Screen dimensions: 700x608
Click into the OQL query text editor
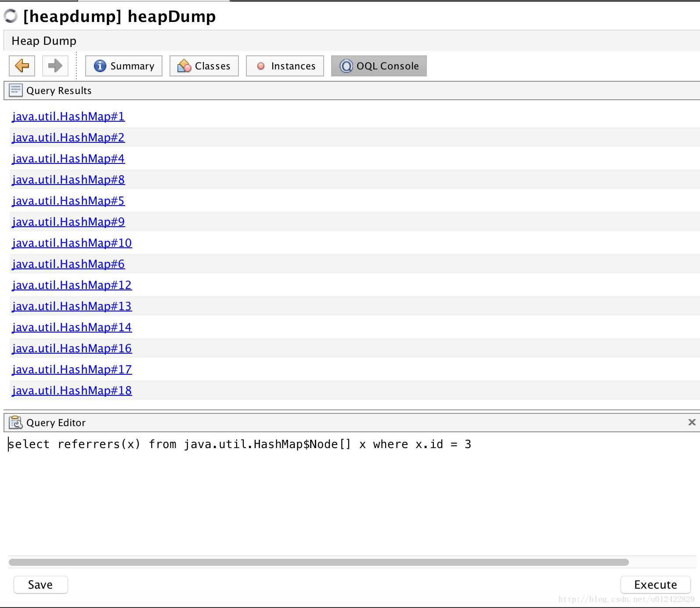[x=352, y=494]
